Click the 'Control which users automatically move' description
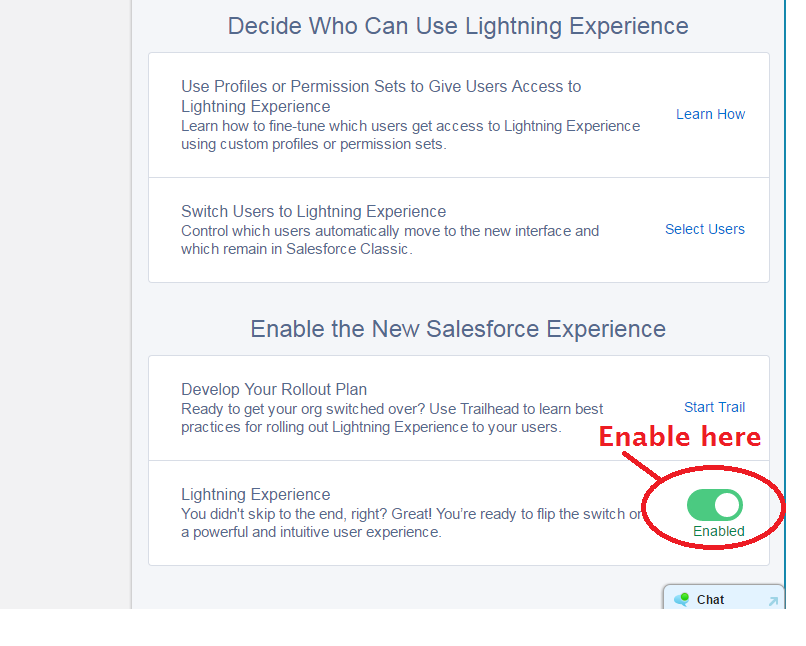This screenshot has width=806, height=646. (x=390, y=239)
